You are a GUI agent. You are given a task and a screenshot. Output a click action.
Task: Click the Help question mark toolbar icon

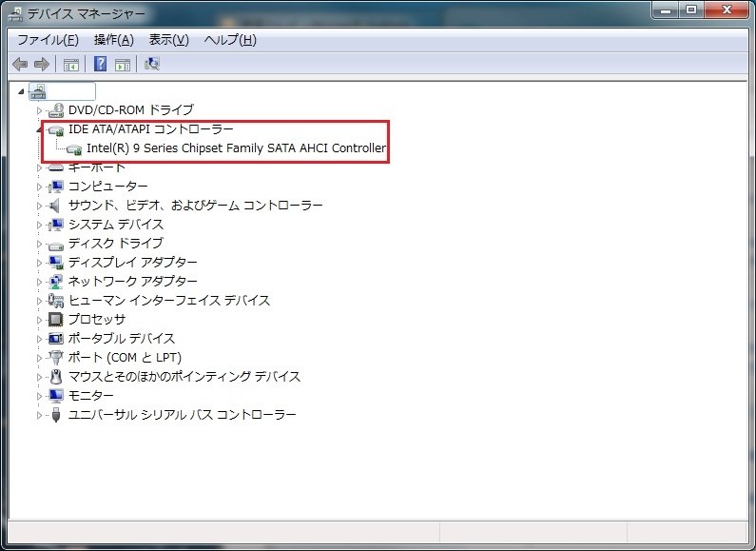click(x=100, y=64)
